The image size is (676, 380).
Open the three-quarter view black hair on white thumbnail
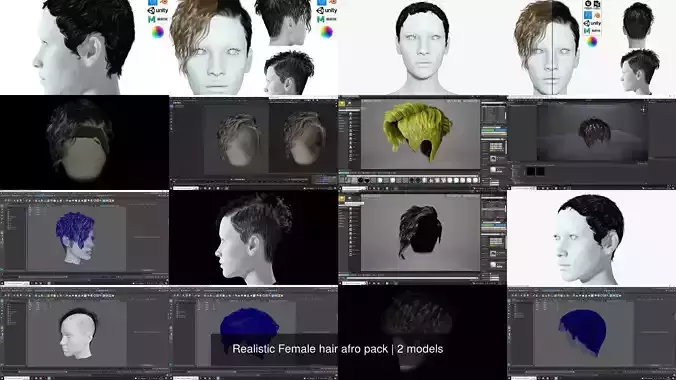point(592,238)
